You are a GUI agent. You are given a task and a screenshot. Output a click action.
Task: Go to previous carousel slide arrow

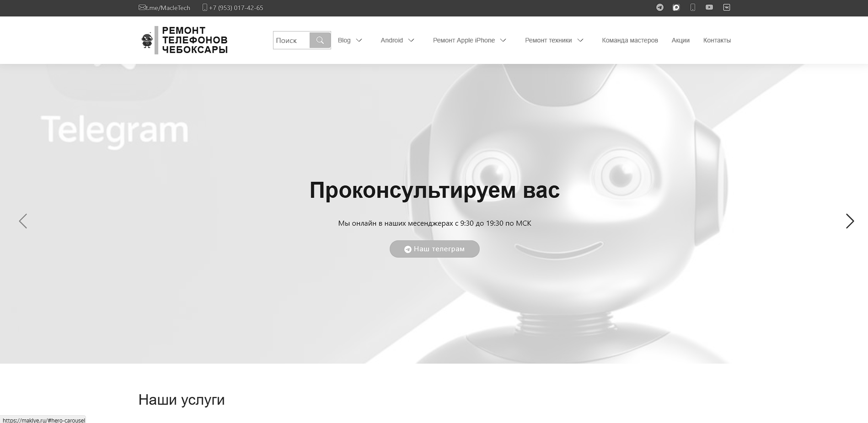23,221
